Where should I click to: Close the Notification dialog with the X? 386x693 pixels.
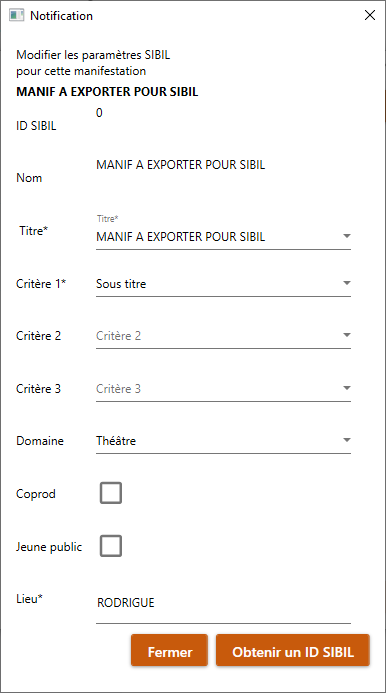coord(370,15)
